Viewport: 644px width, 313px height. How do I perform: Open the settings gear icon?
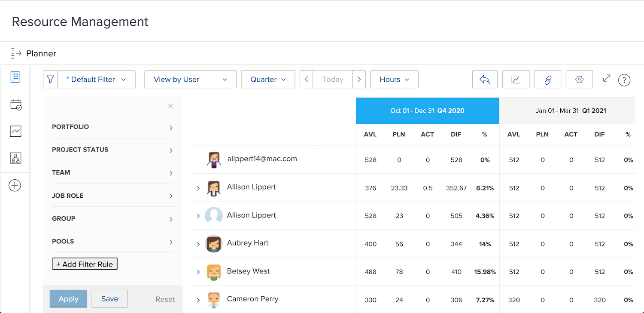click(x=579, y=79)
